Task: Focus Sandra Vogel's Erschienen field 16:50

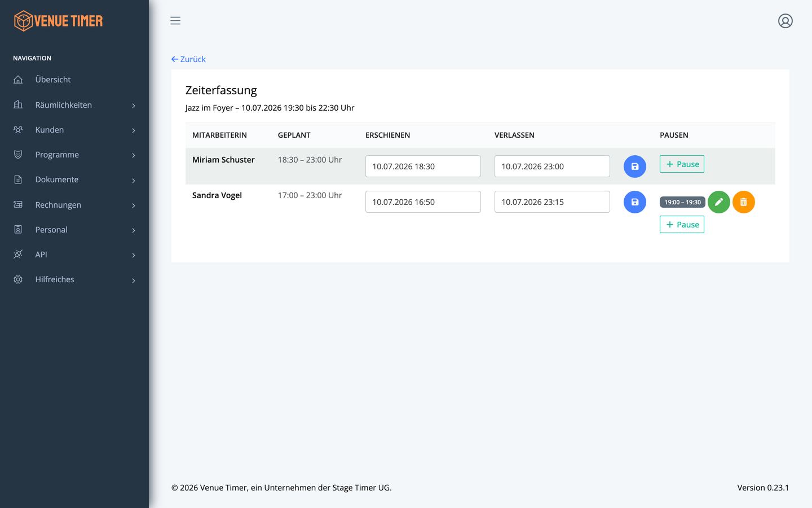Action: [x=423, y=202]
